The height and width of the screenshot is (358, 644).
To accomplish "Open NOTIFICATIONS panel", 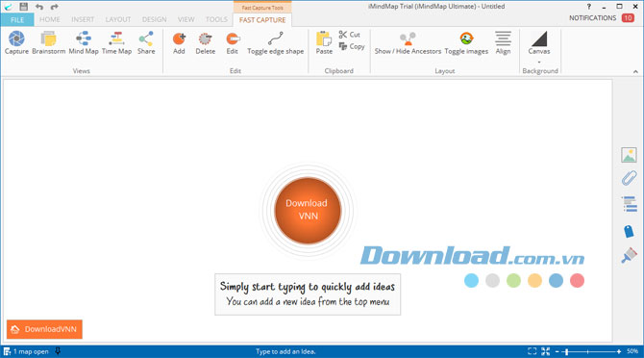I will (593, 18).
